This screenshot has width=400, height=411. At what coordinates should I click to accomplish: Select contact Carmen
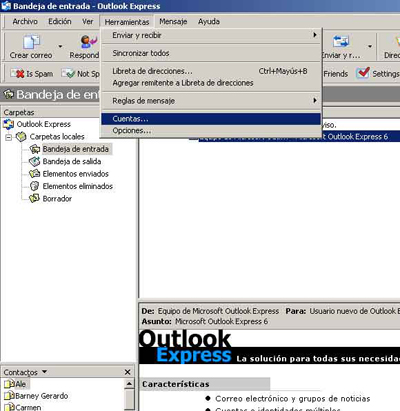(28, 407)
